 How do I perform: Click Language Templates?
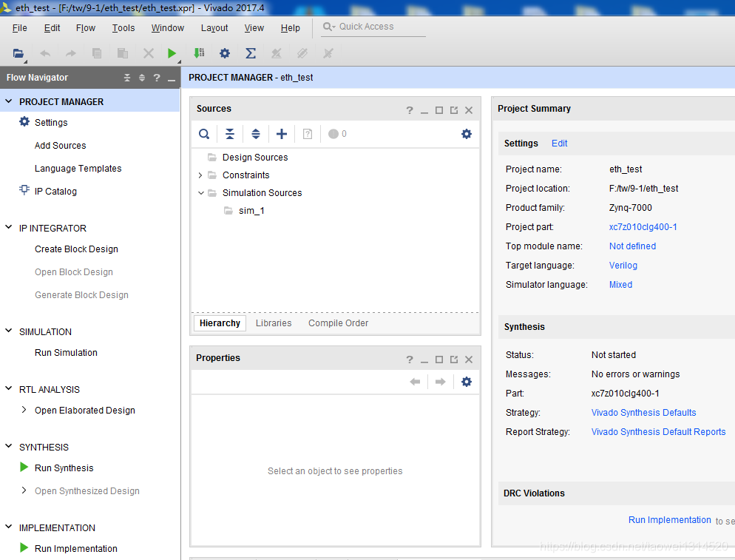pos(78,169)
